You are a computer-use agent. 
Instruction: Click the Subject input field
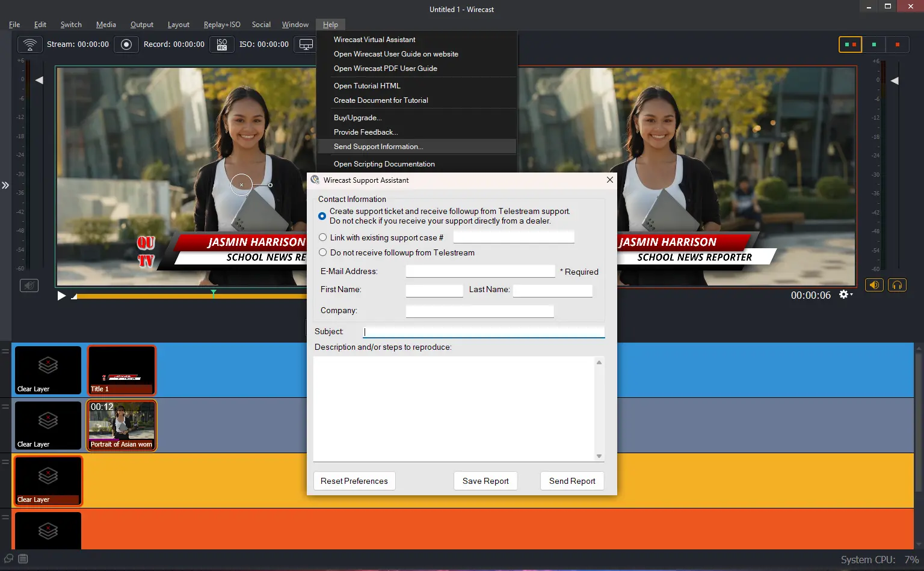484,332
